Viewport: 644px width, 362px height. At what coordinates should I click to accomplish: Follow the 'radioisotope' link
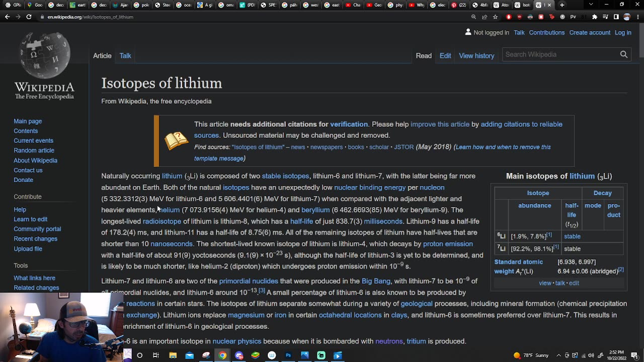[162, 221]
